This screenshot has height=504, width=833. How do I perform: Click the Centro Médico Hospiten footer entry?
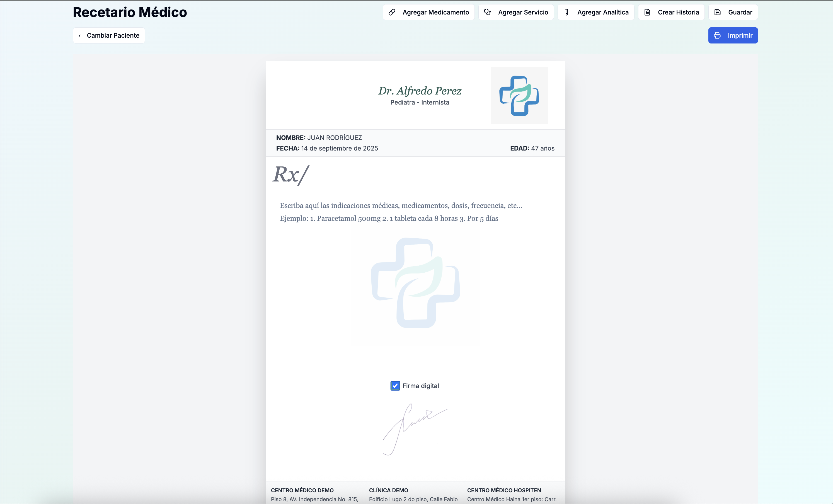pos(504,490)
